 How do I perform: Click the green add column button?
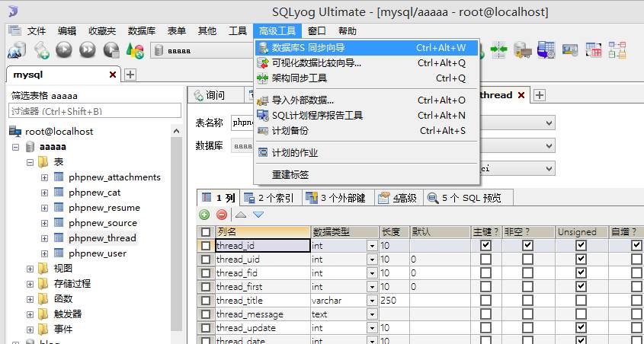coord(204,215)
